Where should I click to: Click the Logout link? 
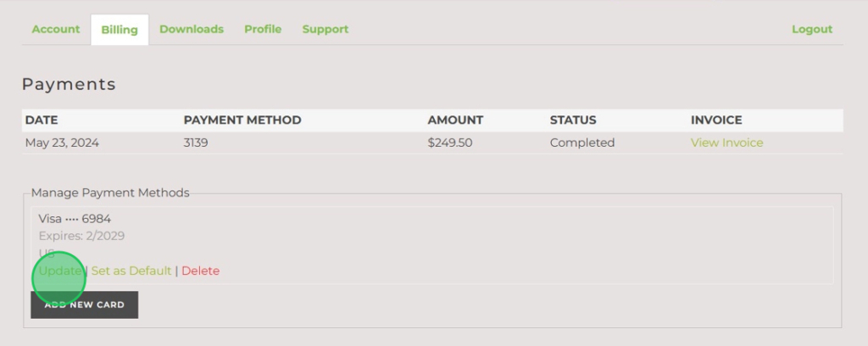(811, 30)
